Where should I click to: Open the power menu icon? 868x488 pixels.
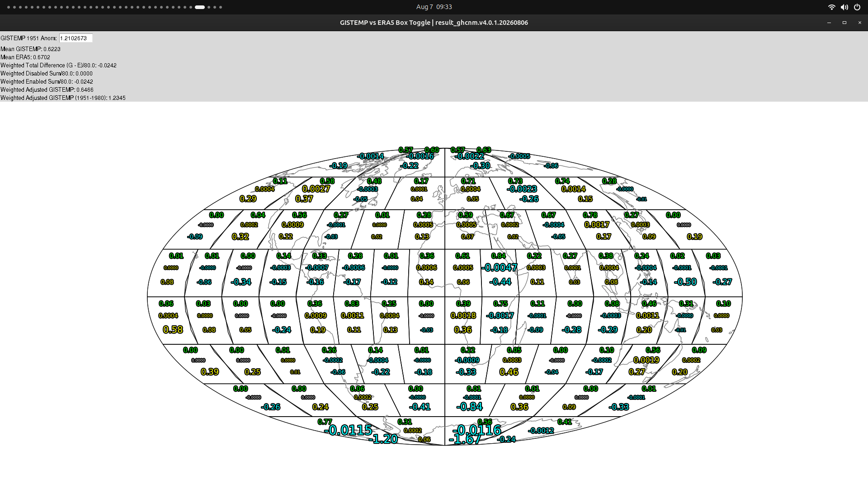point(857,7)
